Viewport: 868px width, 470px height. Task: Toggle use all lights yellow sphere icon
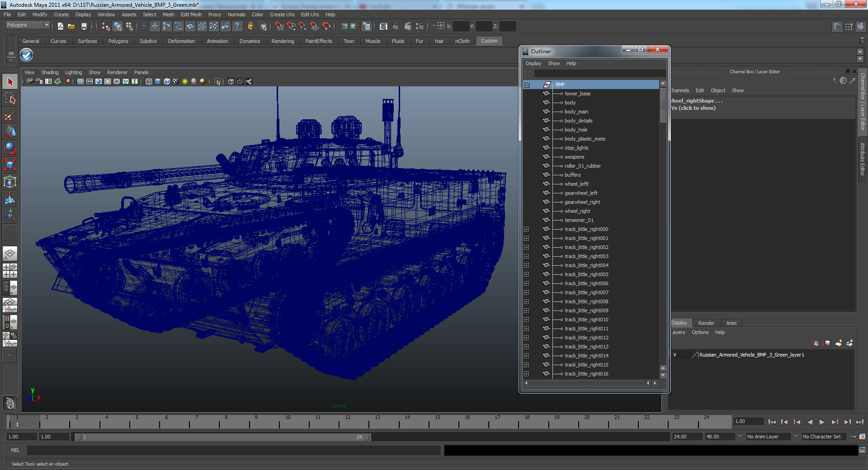[x=185, y=81]
